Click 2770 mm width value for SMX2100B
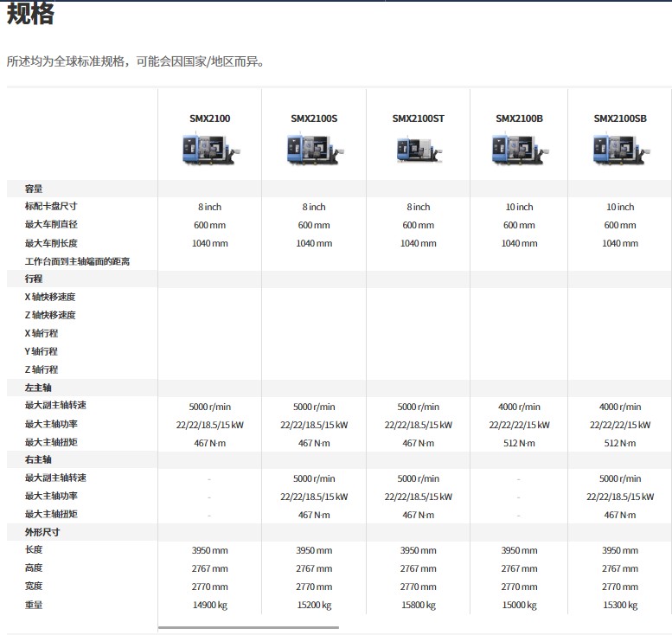672x635 pixels. tap(520, 587)
